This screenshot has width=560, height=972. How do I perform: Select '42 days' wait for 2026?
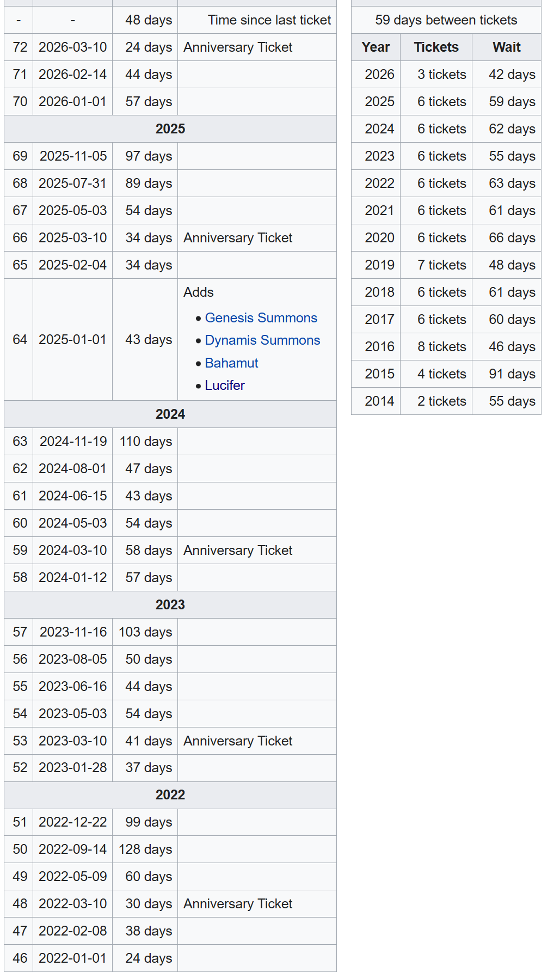(x=507, y=75)
